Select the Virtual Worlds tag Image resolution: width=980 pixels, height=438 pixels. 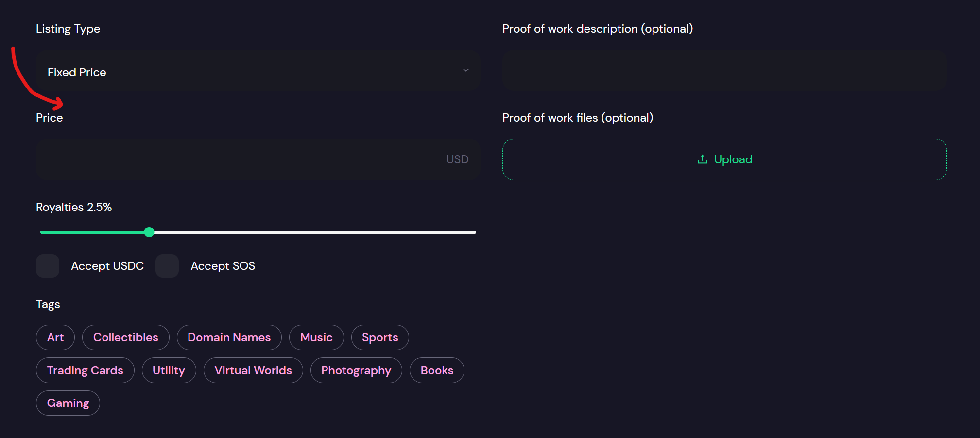click(253, 370)
